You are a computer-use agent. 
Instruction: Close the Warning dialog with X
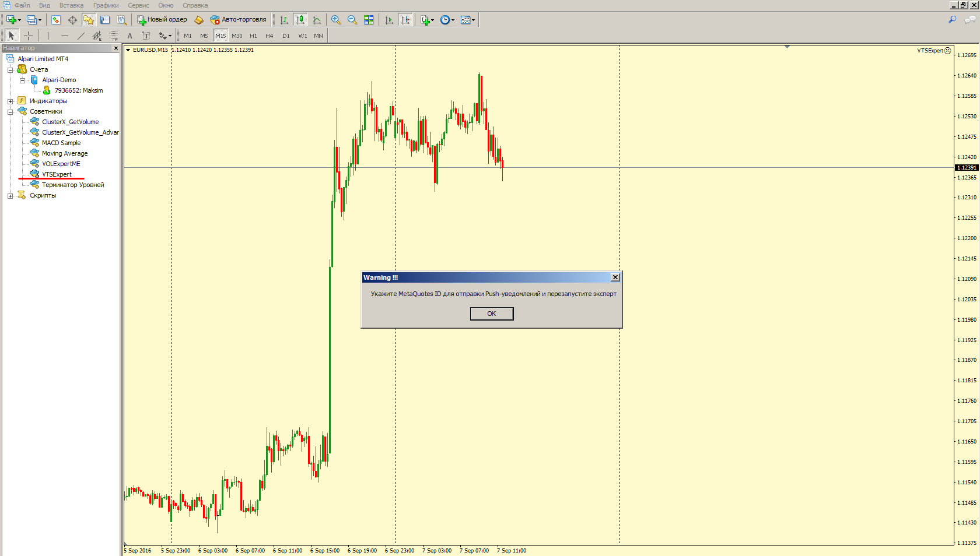pos(615,277)
